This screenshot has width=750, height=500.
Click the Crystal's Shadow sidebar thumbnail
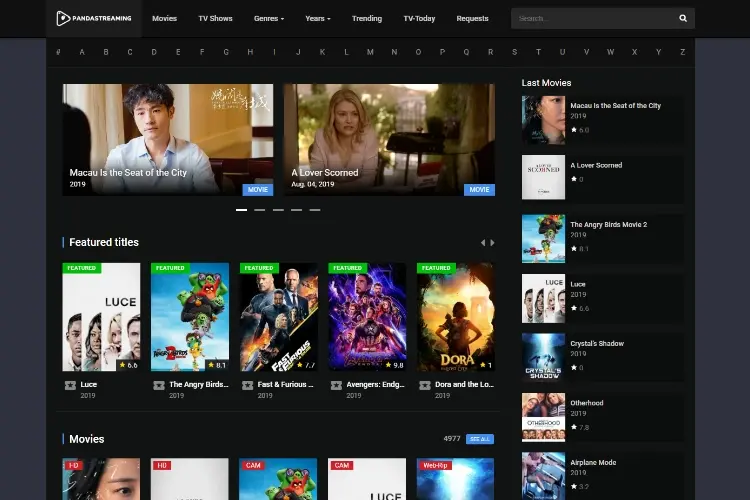543,357
